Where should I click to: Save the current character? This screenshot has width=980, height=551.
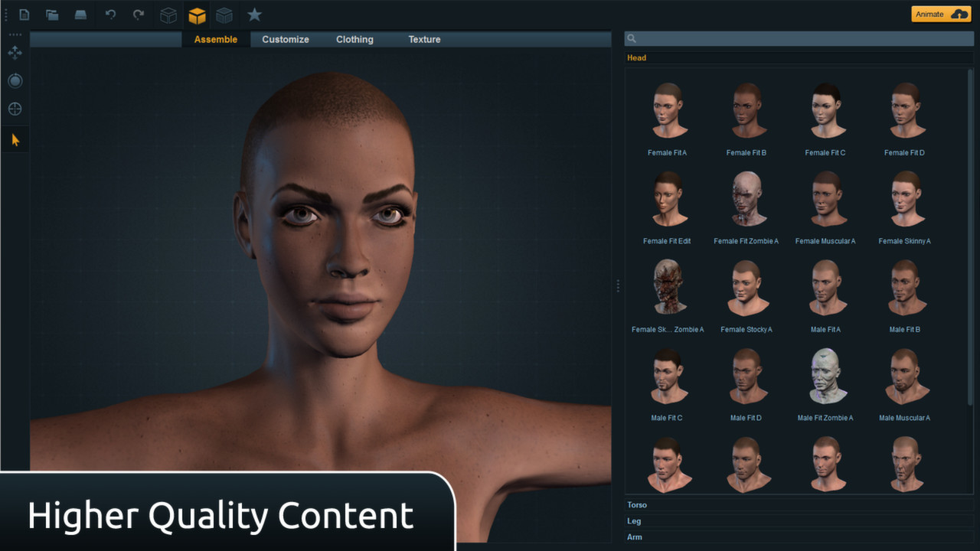(x=80, y=14)
